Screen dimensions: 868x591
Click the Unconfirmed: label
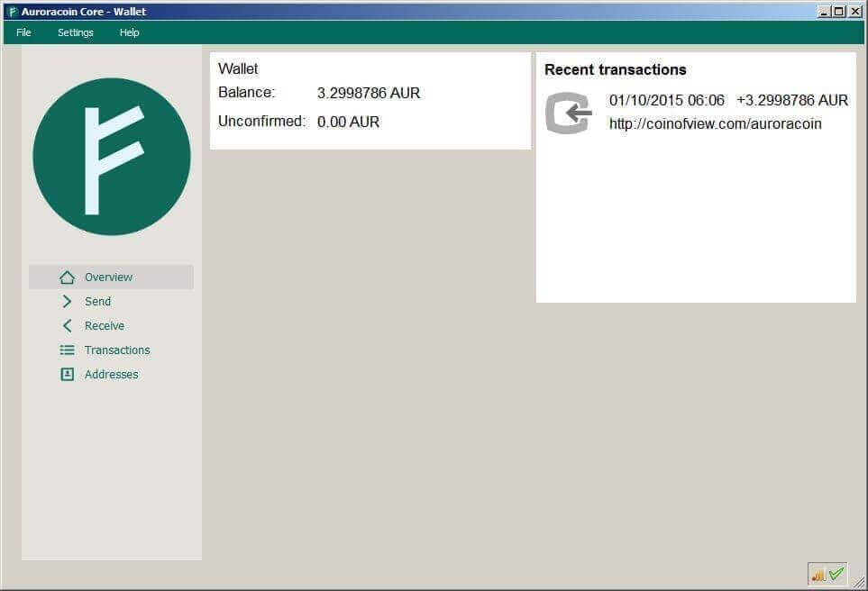pyautogui.click(x=261, y=122)
